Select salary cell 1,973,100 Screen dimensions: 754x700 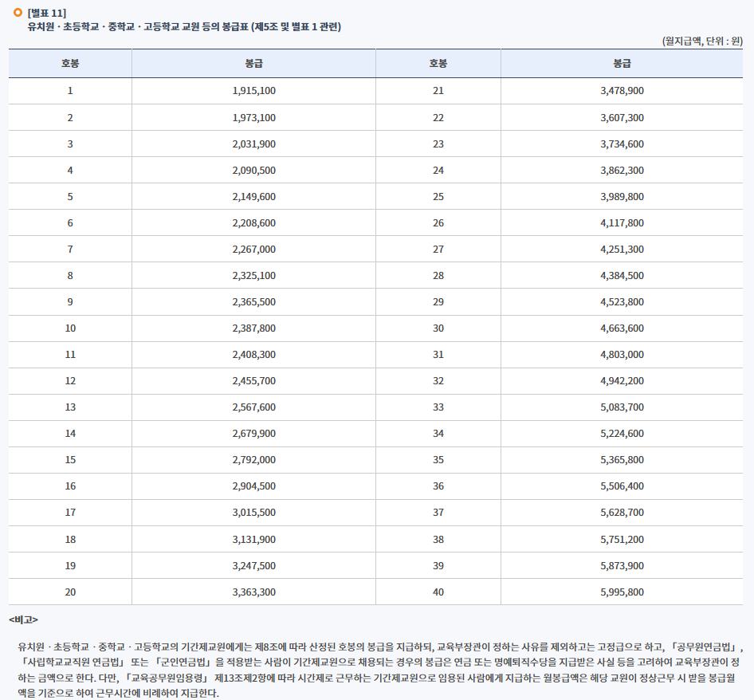[254, 117]
